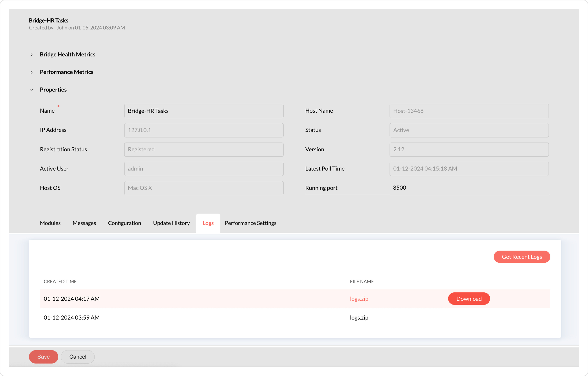This screenshot has width=588, height=376.
Task: Click the Created Time column header
Action: (x=60, y=282)
